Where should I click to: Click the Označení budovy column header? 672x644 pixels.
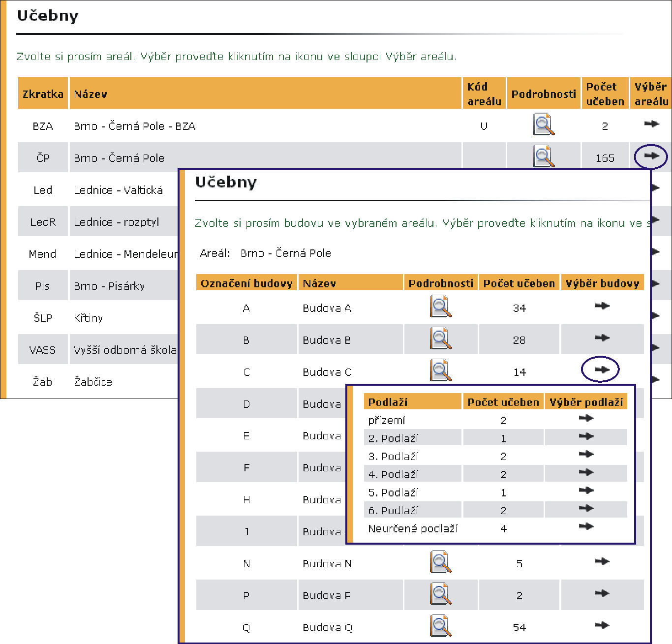[x=246, y=283]
